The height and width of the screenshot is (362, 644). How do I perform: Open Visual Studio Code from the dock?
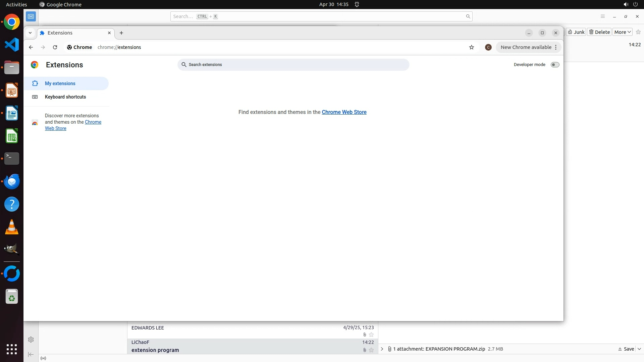tap(12, 45)
